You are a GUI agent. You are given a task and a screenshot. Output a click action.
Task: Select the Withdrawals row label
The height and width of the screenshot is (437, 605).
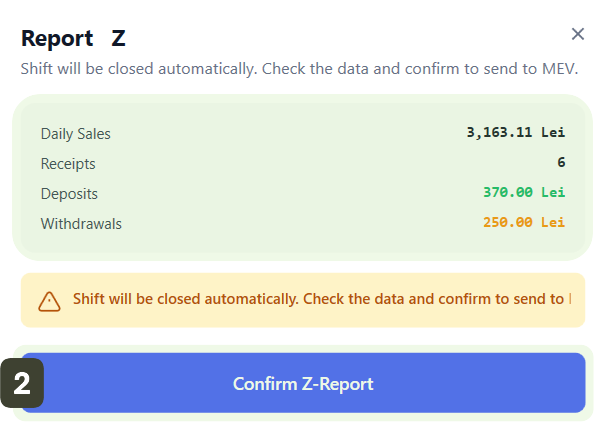click(81, 224)
